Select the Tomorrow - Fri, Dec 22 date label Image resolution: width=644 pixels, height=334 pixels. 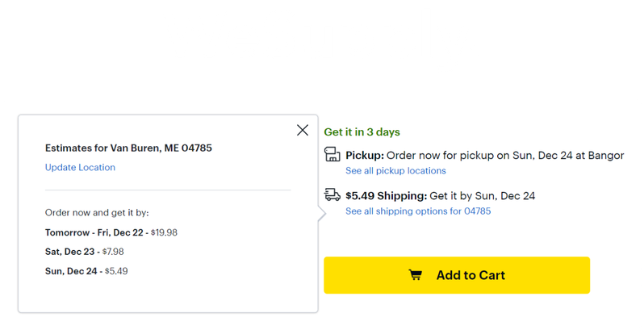tap(95, 232)
